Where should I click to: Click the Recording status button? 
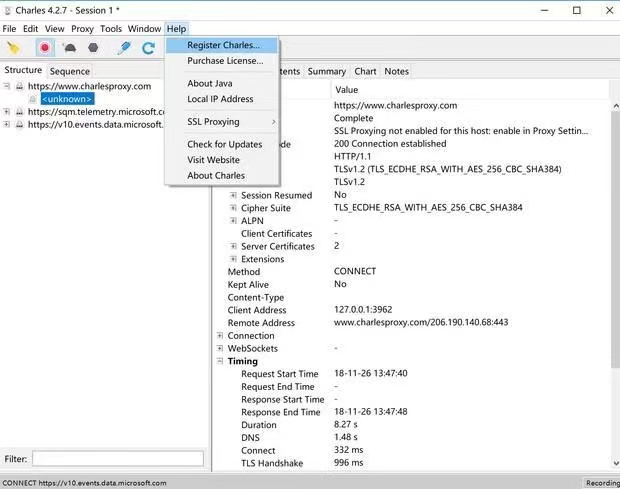[602, 483]
